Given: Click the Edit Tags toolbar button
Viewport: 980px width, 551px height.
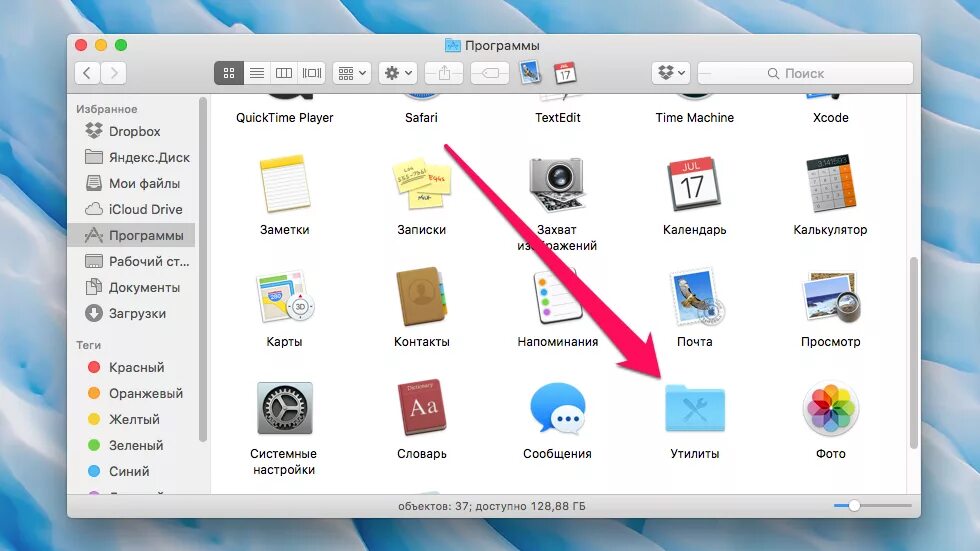Looking at the screenshot, I should (x=490, y=73).
